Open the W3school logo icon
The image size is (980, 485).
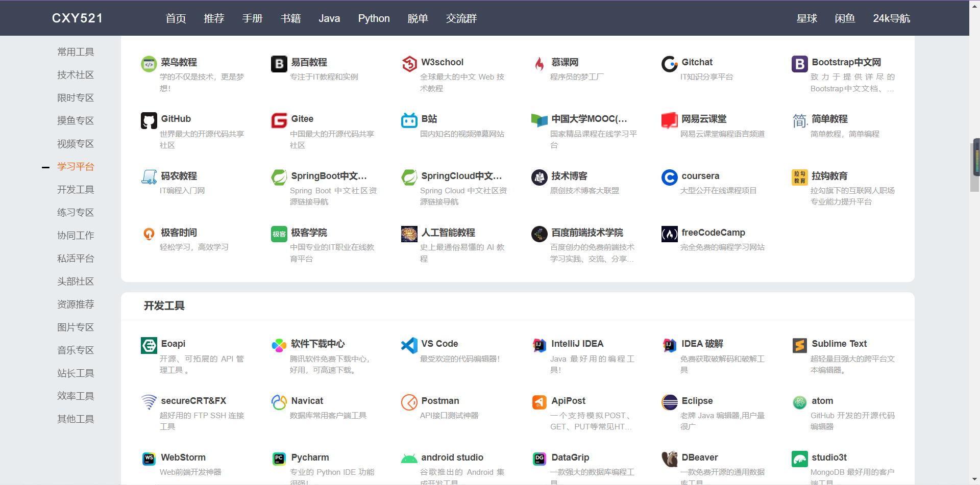tap(409, 64)
